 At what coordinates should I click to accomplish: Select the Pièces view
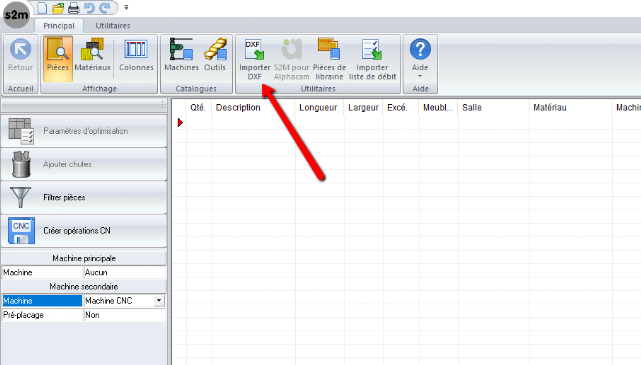coord(58,58)
